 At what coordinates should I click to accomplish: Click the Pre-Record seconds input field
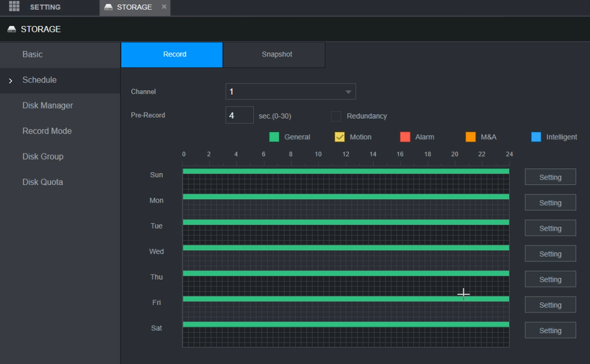click(x=239, y=115)
